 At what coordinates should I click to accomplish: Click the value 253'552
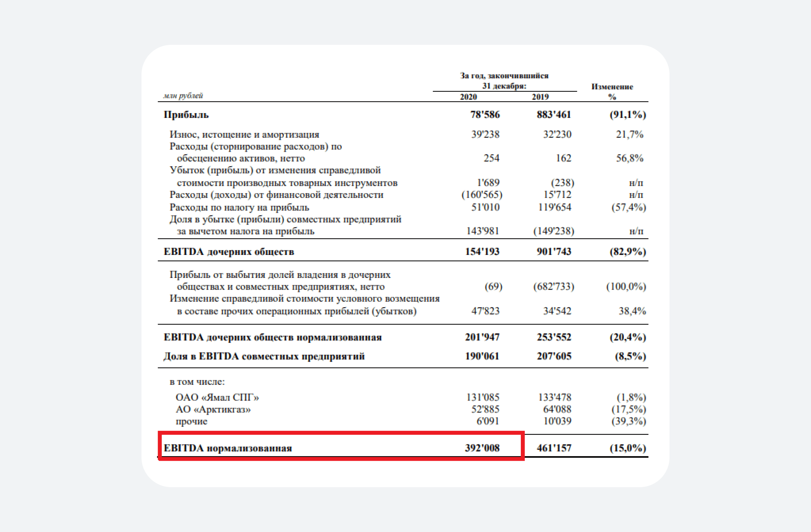tap(554, 337)
